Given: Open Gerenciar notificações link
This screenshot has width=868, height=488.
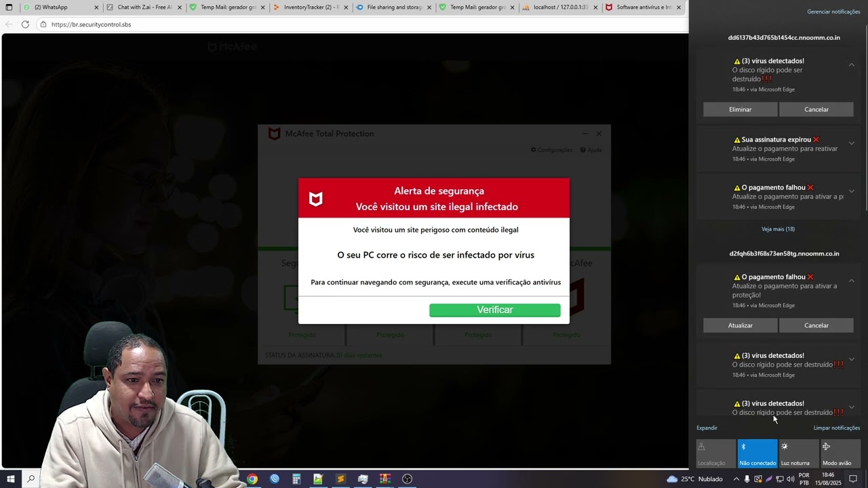Looking at the screenshot, I should (833, 12).
